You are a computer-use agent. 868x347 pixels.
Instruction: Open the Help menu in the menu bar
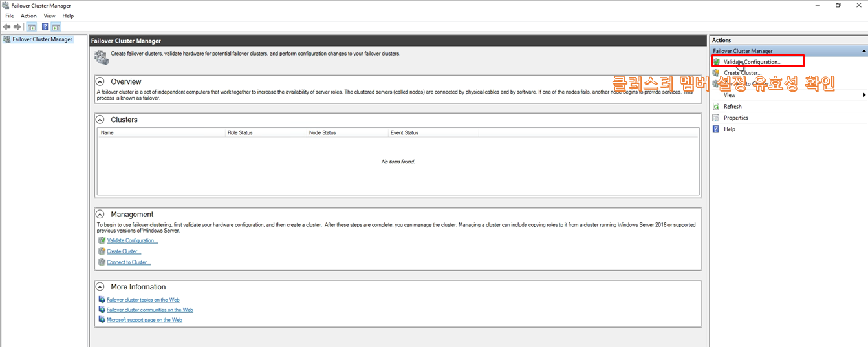[68, 16]
